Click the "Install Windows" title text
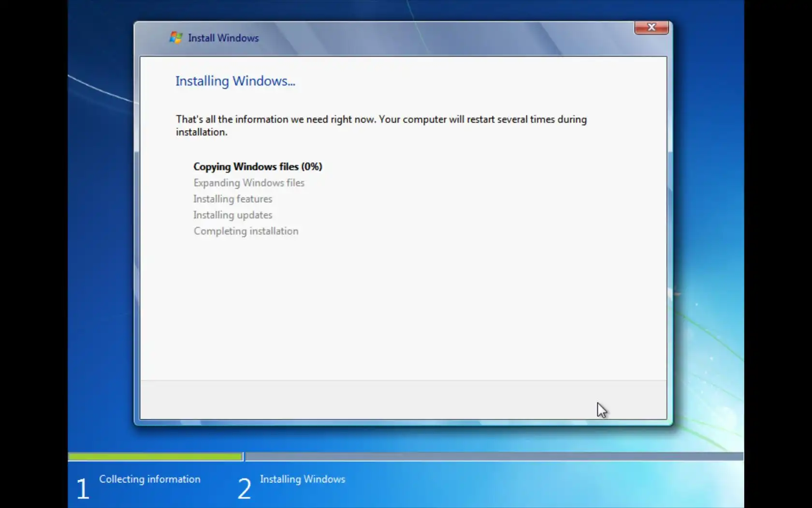This screenshot has width=812, height=508. 223,38
